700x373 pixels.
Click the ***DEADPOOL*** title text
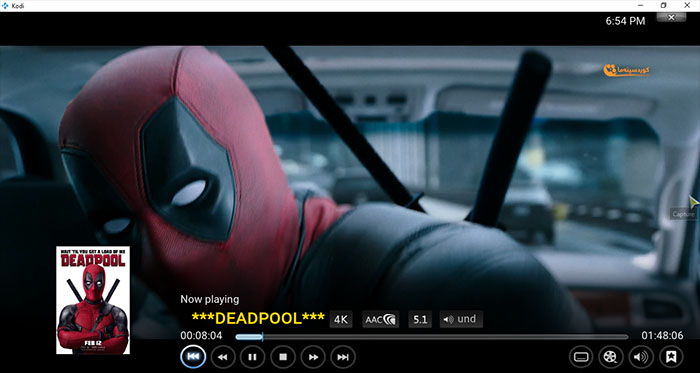click(258, 318)
